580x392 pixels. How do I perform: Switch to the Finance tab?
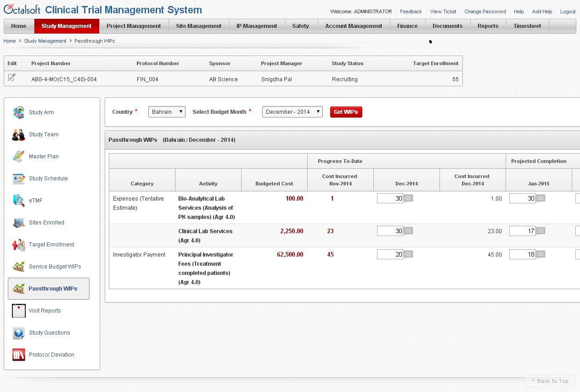click(407, 26)
